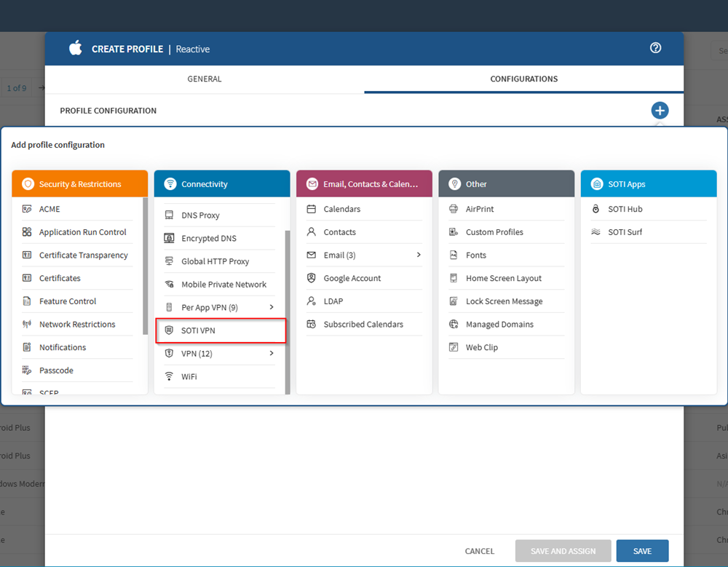Expand the Per App VPN (9) submenu
The width and height of the screenshot is (728, 567).
[x=272, y=307]
